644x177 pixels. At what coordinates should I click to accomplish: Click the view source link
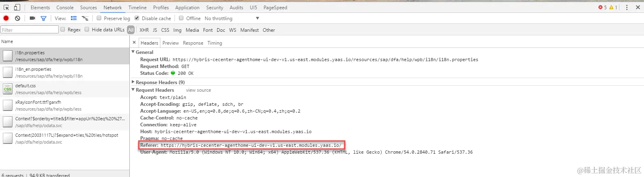coord(198,90)
